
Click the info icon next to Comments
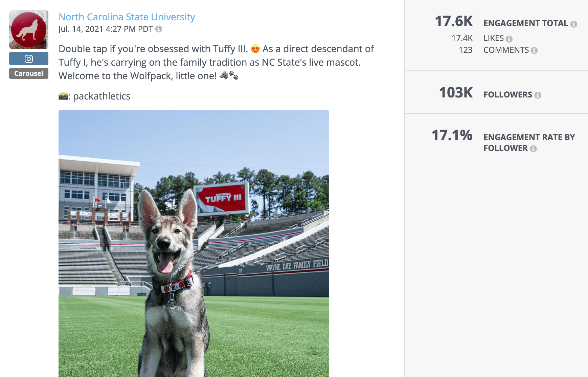pyautogui.click(x=535, y=50)
